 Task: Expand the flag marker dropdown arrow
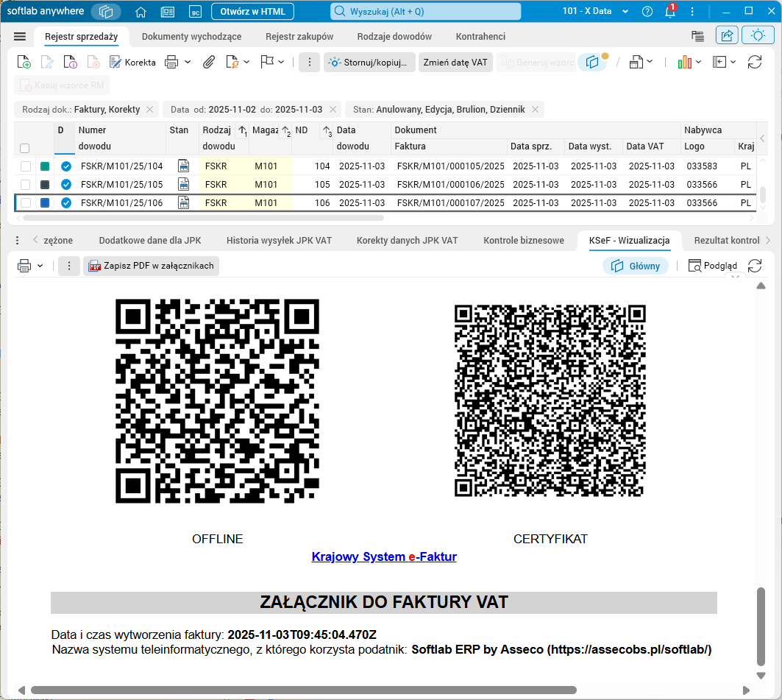tap(281, 63)
